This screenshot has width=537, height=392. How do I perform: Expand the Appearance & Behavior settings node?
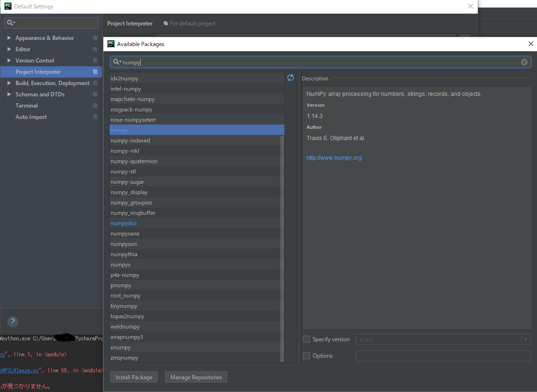(9, 38)
